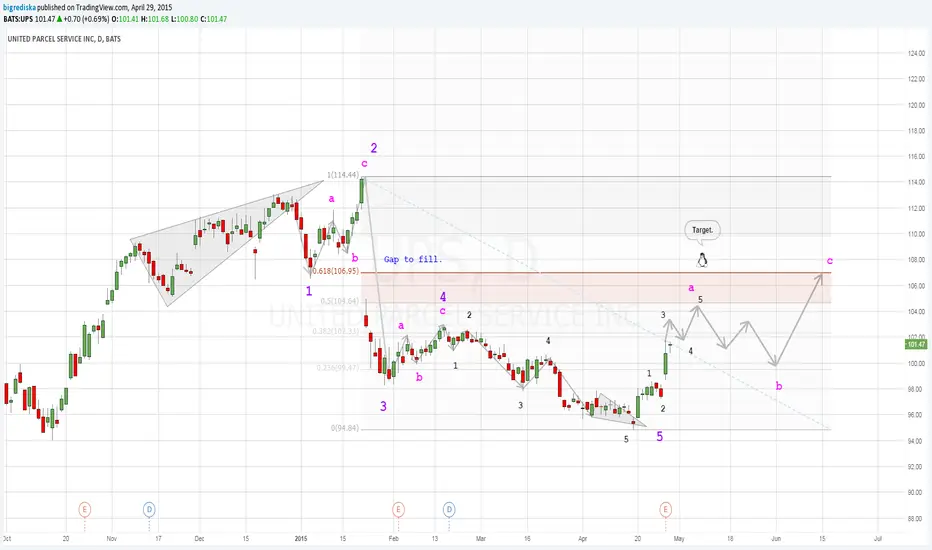The height and width of the screenshot is (550, 932).
Task: Click the purple wave 3 label near Feb low
Action: (383, 406)
